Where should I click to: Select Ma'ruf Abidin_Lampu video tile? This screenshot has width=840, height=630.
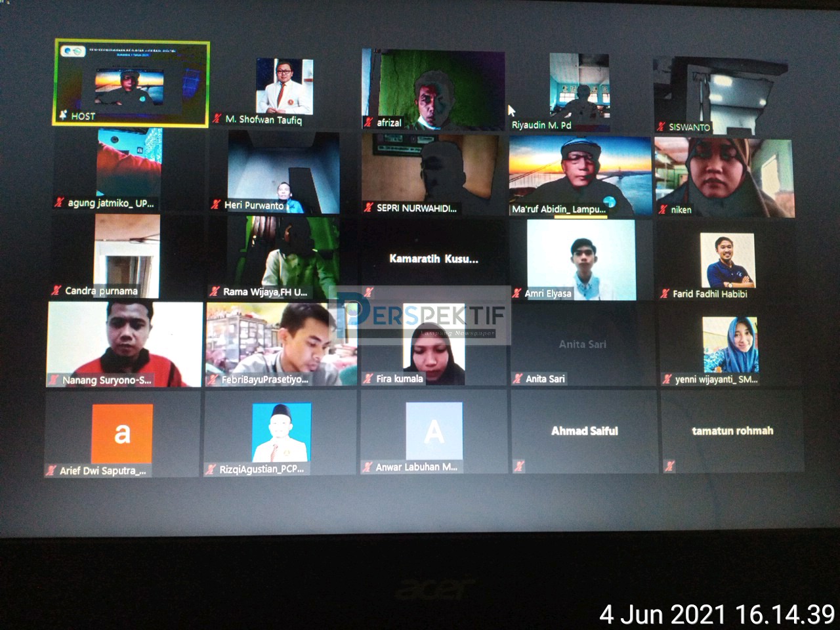(580, 176)
